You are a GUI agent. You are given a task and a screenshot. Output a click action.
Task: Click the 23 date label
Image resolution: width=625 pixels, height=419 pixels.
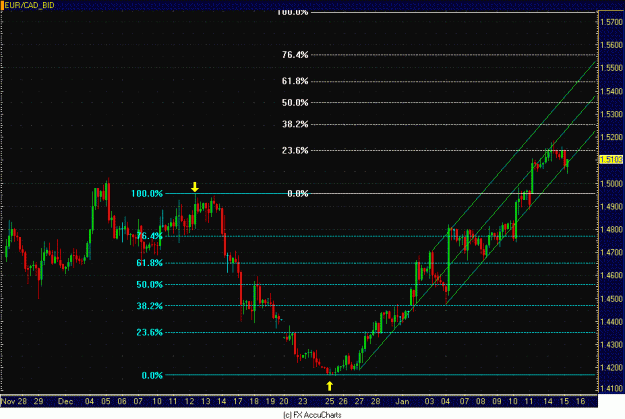pyautogui.click(x=303, y=401)
